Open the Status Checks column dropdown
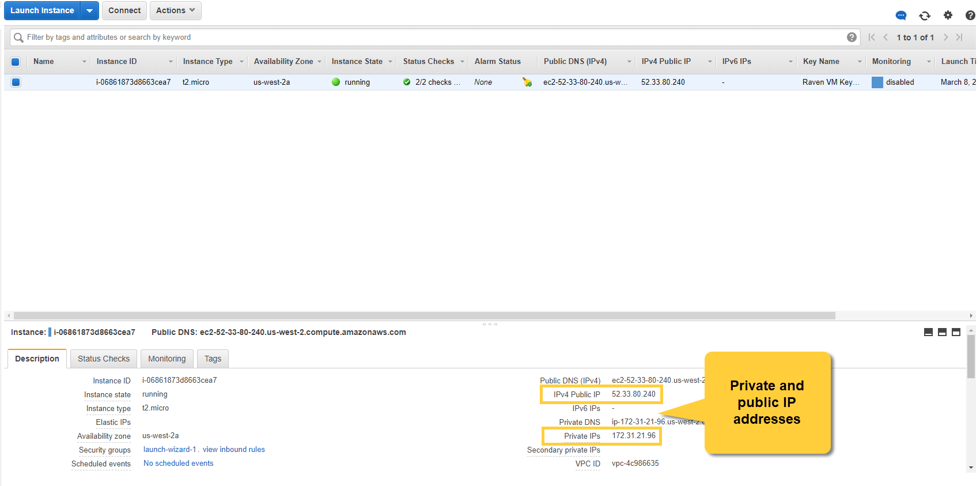 pyautogui.click(x=462, y=62)
